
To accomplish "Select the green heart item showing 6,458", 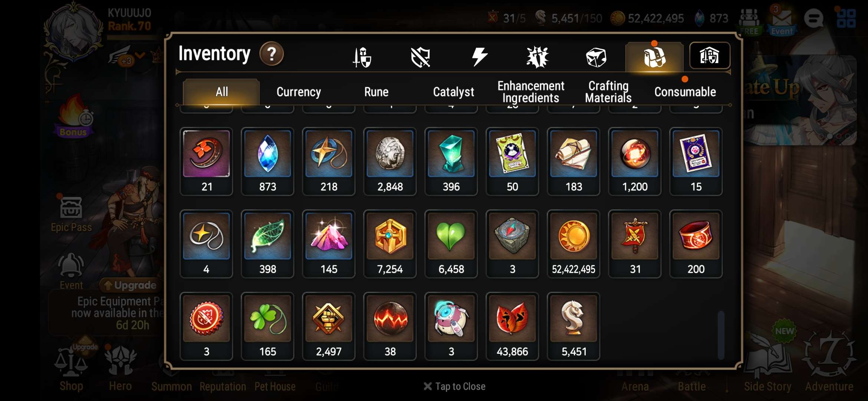I will click(451, 244).
